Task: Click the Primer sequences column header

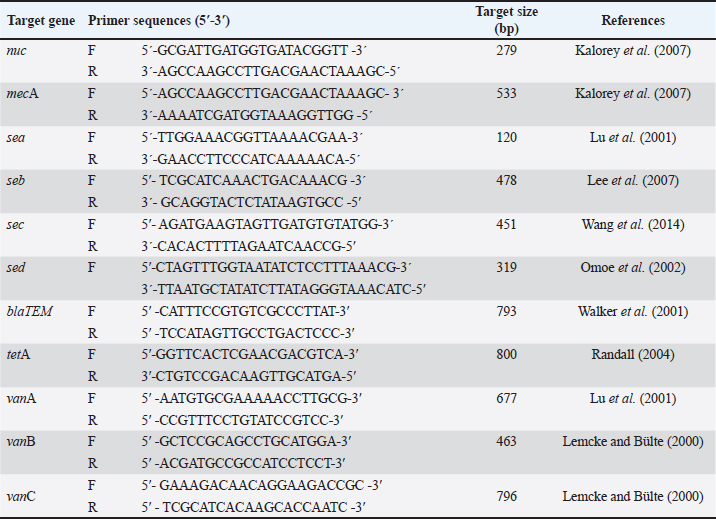Action: pyautogui.click(x=158, y=20)
